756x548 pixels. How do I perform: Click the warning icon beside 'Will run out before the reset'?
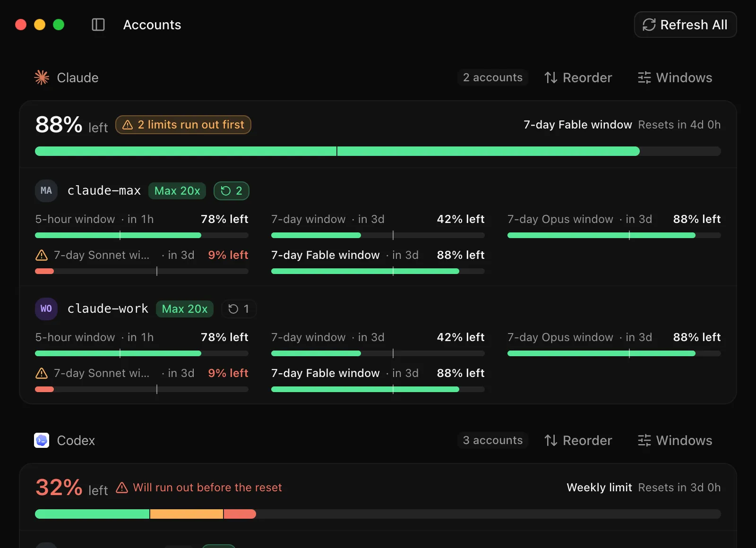122,488
